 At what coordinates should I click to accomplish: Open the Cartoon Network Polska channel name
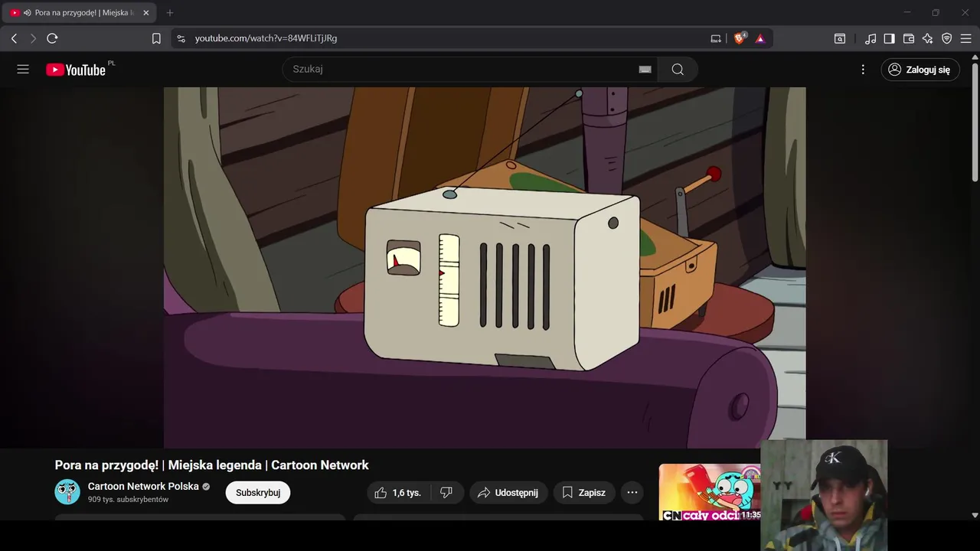(x=143, y=486)
